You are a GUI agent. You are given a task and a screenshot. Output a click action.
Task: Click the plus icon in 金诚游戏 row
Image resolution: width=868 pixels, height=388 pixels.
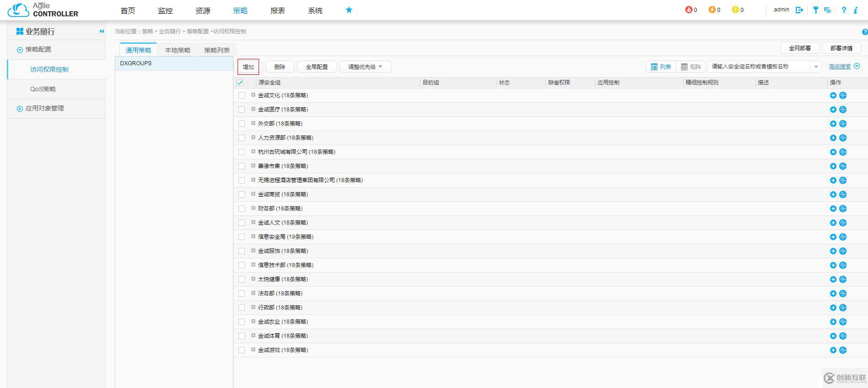point(833,350)
